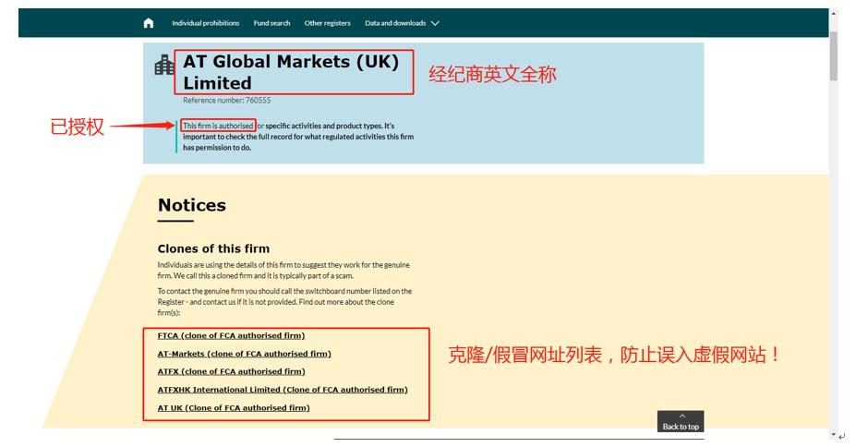868x447 pixels.
Task: Open Other registers page
Action: 327,23
